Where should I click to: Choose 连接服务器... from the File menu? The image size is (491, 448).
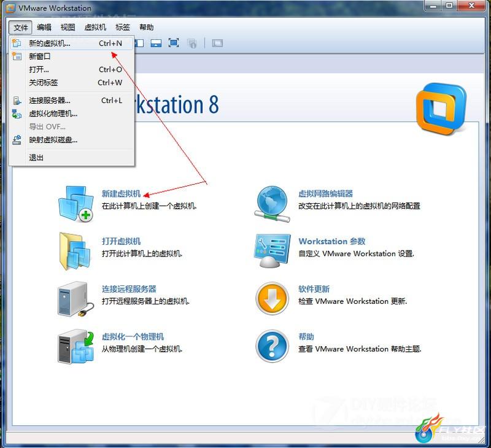[72, 101]
